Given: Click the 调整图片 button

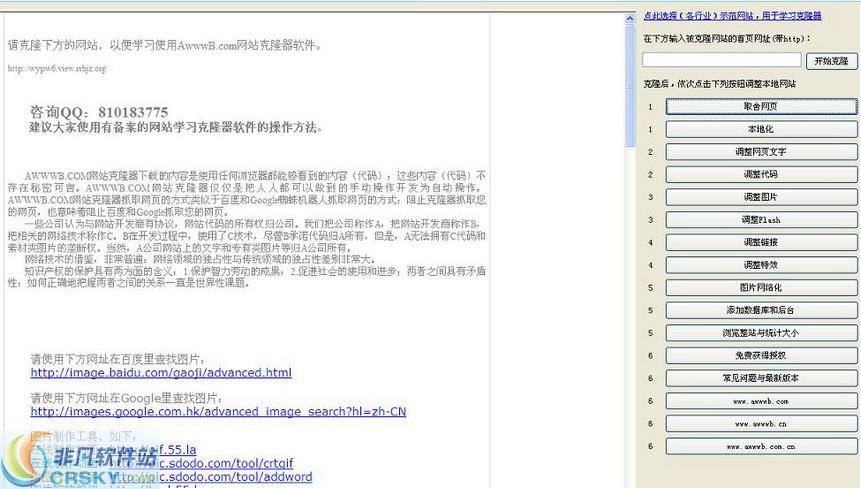Looking at the screenshot, I should point(761,196).
